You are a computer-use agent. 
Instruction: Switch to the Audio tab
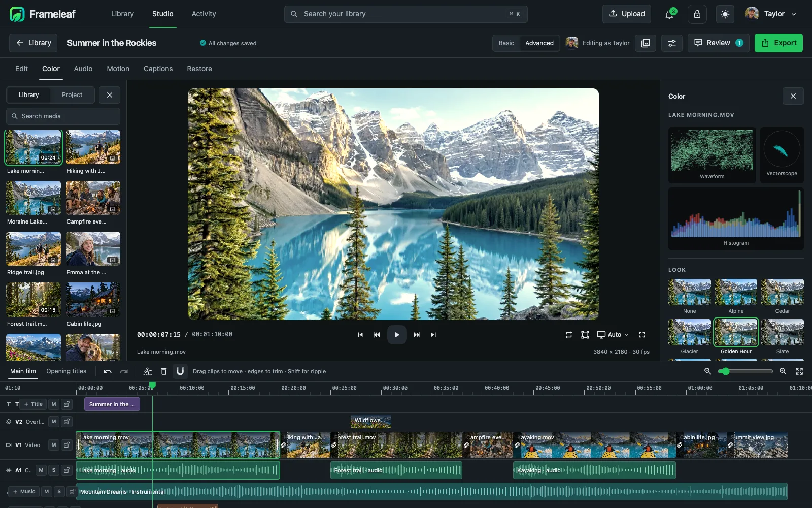click(83, 69)
